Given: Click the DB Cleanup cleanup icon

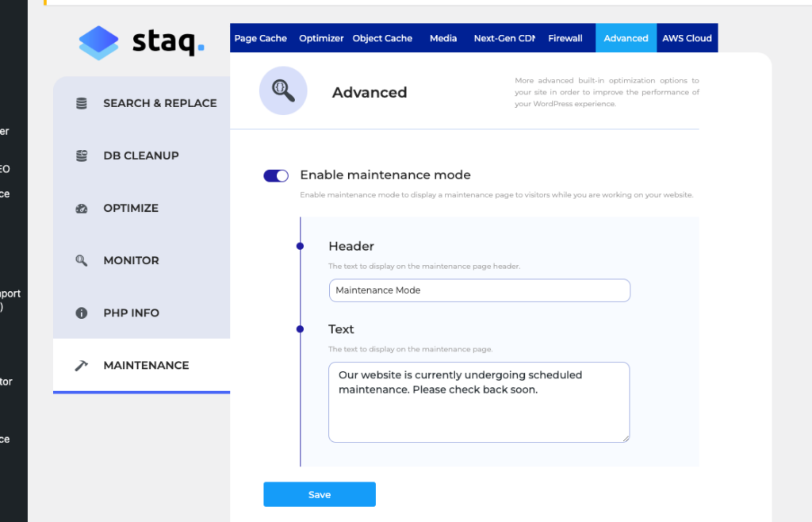Looking at the screenshot, I should tap(81, 155).
